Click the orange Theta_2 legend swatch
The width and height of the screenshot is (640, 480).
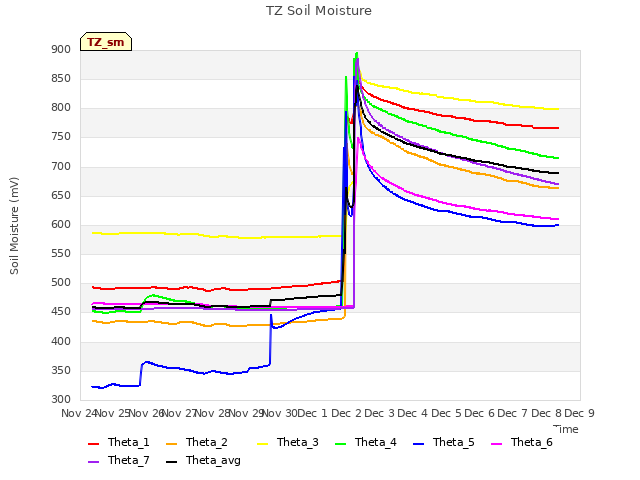click(171, 444)
